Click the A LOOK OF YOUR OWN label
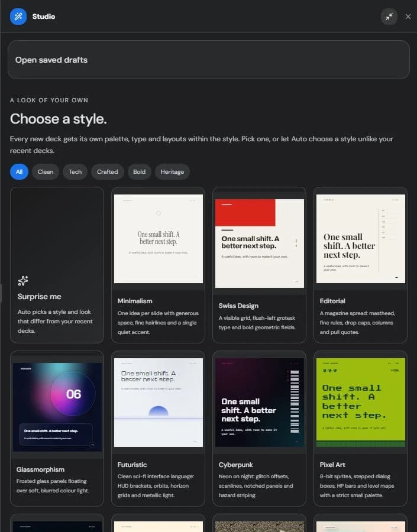 (49, 100)
